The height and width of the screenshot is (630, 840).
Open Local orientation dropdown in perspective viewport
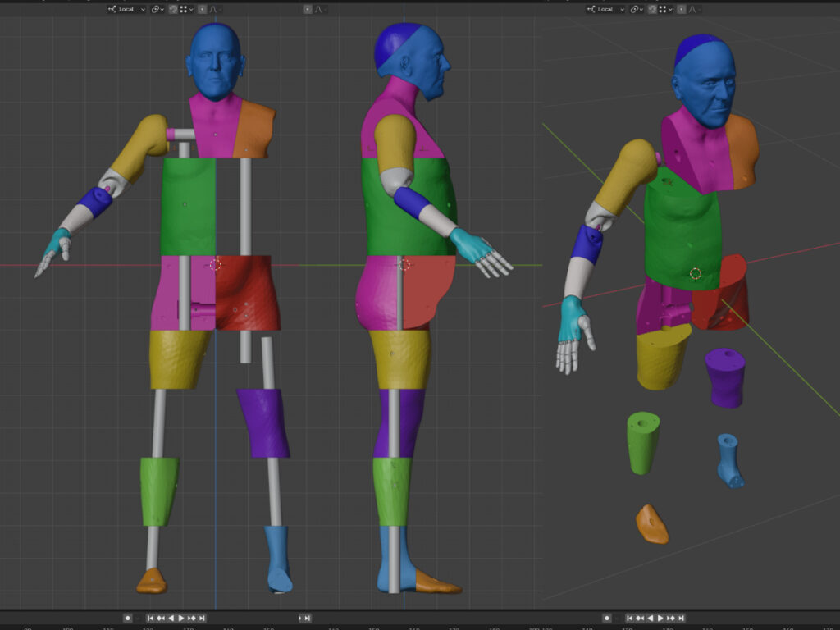click(x=605, y=9)
